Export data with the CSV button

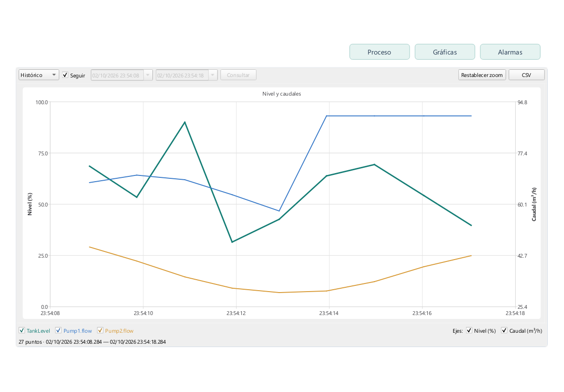[526, 75]
